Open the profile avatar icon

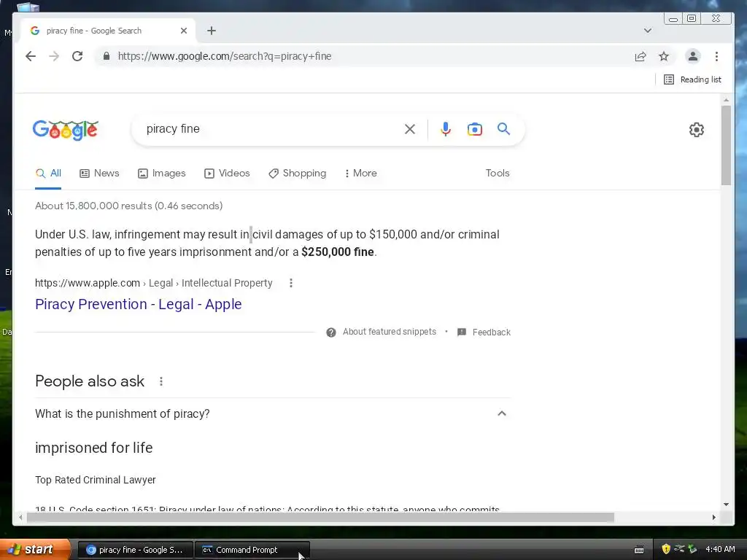point(693,56)
